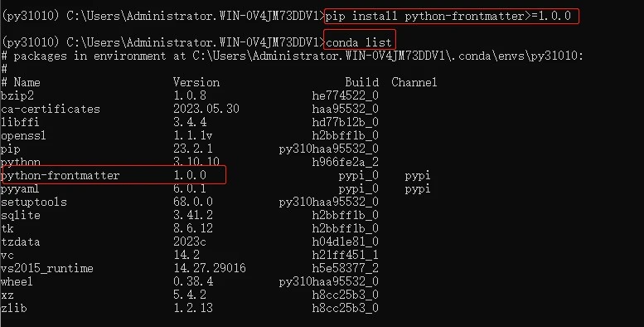644x327 pixels.
Task: Click the Name column header
Action: [x=27, y=82]
